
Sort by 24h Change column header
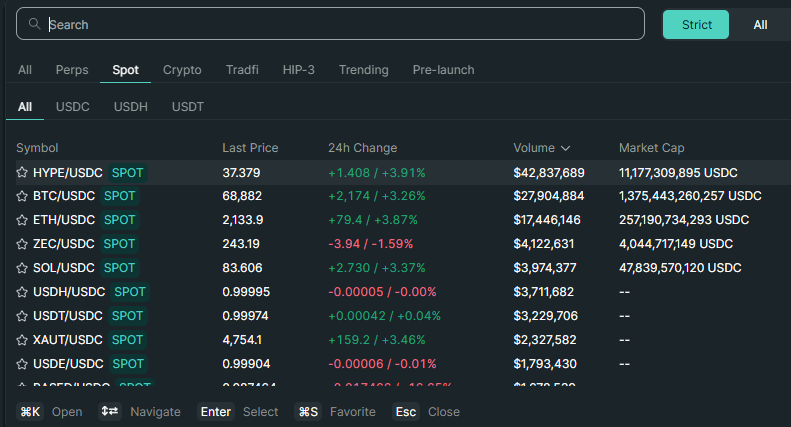[363, 148]
